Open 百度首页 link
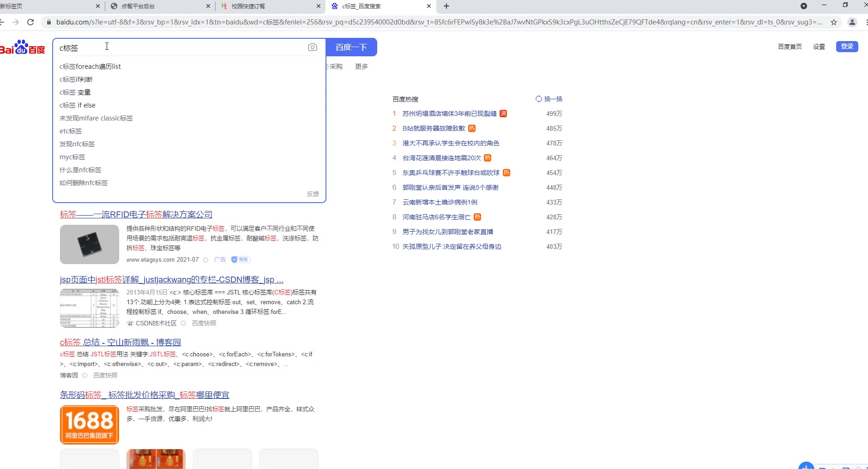The width and height of the screenshot is (868, 469). [x=790, y=47]
